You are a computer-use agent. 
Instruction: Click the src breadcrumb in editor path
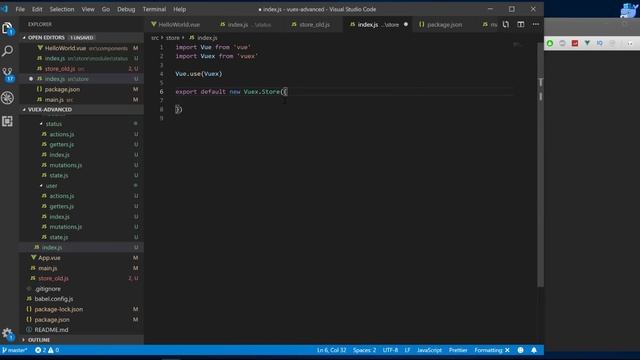click(155, 38)
